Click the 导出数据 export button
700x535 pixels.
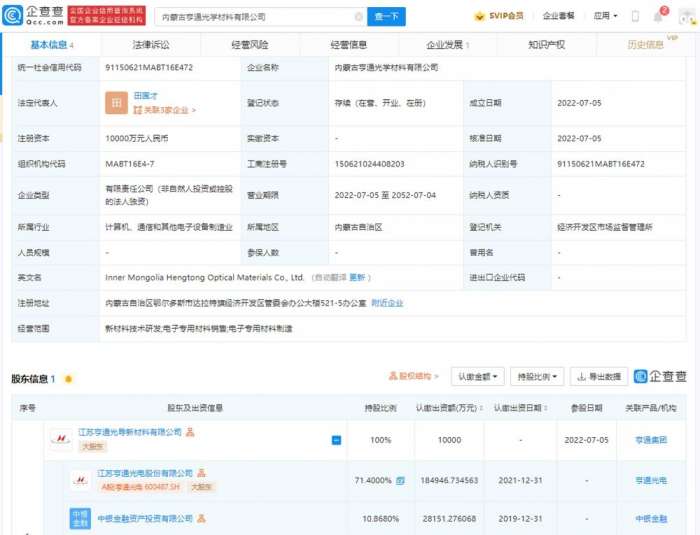(599, 376)
